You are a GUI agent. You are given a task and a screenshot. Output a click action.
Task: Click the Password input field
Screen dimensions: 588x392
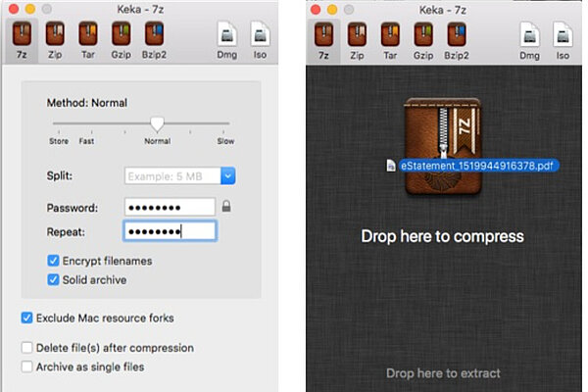click(170, 207)
